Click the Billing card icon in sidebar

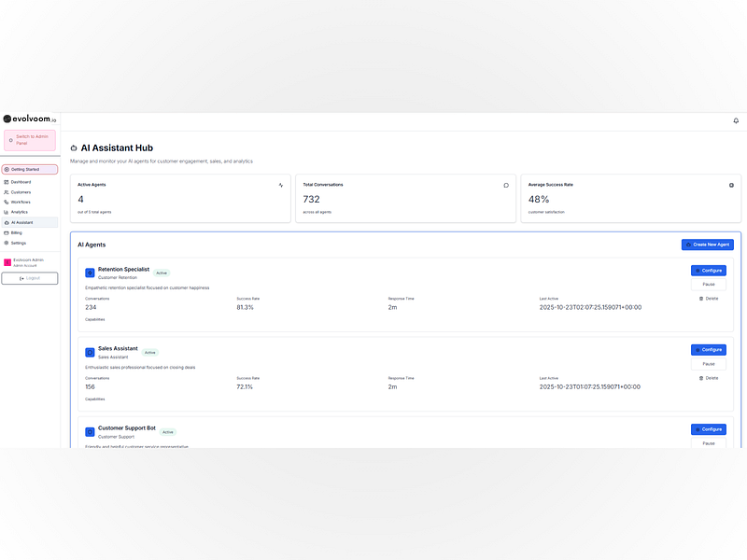pyautogui.click(x=7, y=232)
